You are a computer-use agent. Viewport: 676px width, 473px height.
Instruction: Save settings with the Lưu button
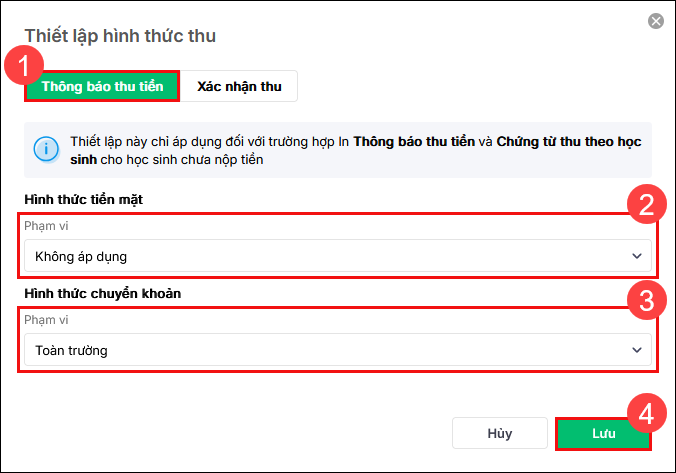[603, 434]
